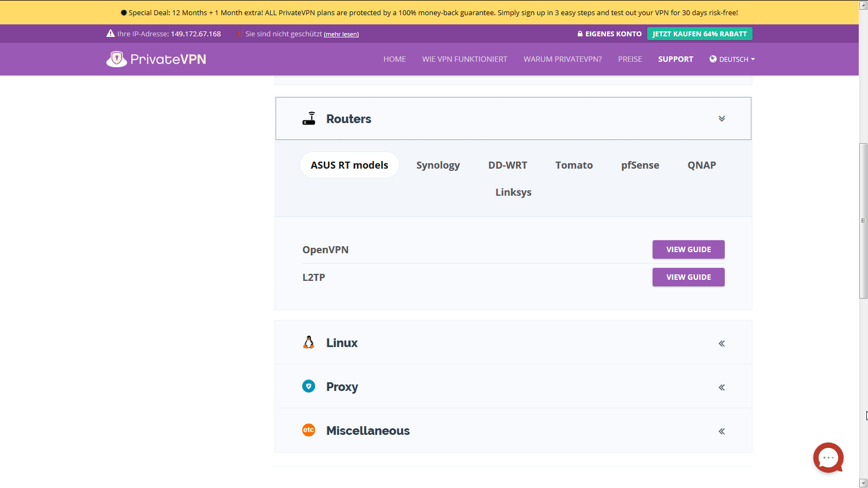Open the live chat bubble
Viewport: 868px width, 488px height.
(828, 458)
